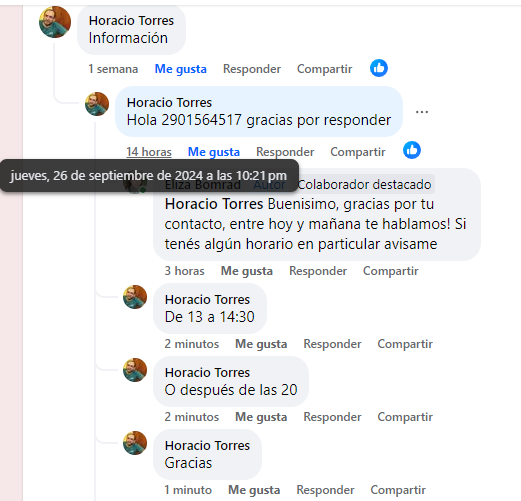Click 'Compartir' under the 'Gracias' comment
Image resolution: width=521 pixels, height=501 pixels.
point(398,490)
